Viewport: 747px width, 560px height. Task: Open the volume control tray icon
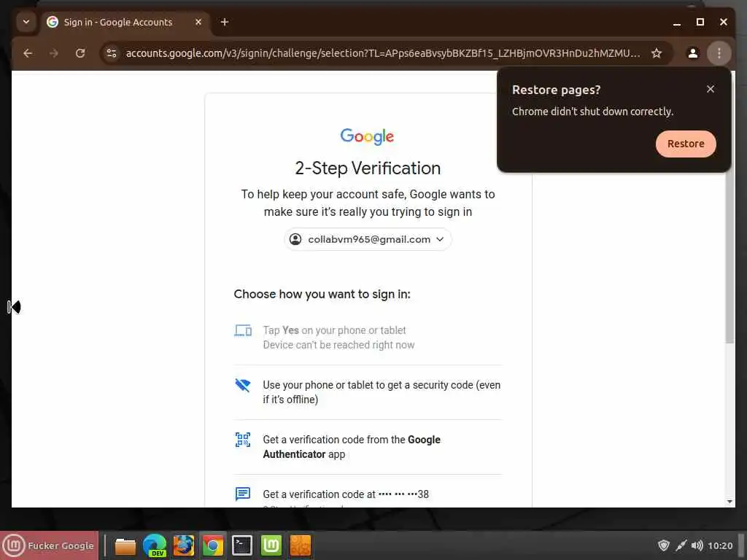(x=697, y=545)
